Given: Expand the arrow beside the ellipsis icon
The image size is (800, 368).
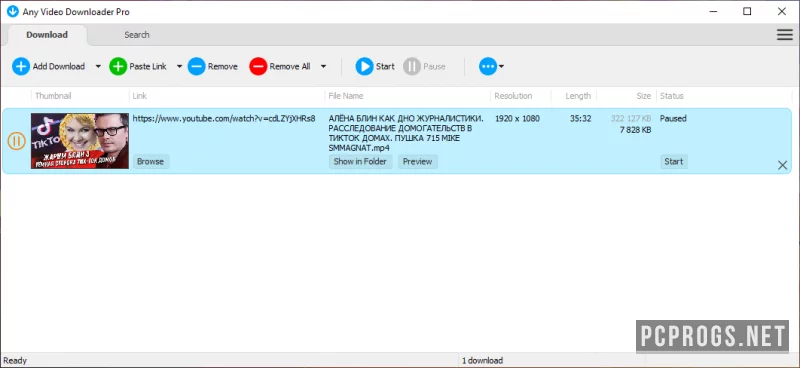Looking at the screenshot, I should (x=502, y=66).
